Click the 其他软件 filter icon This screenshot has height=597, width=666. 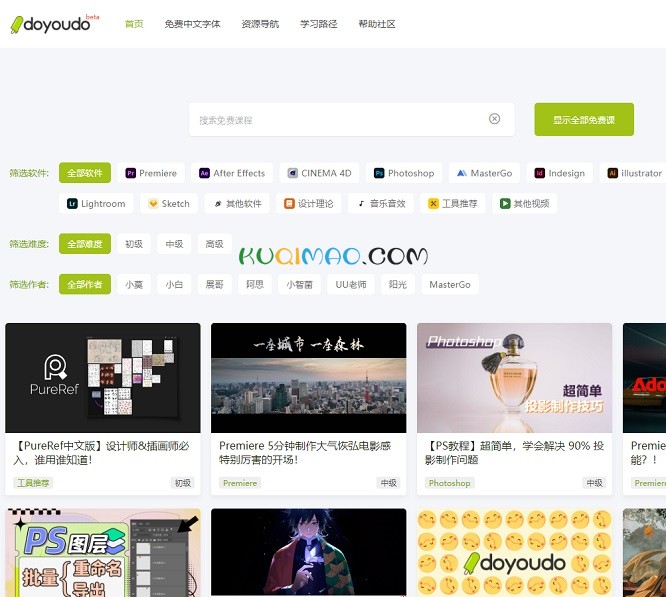point(218,204)
